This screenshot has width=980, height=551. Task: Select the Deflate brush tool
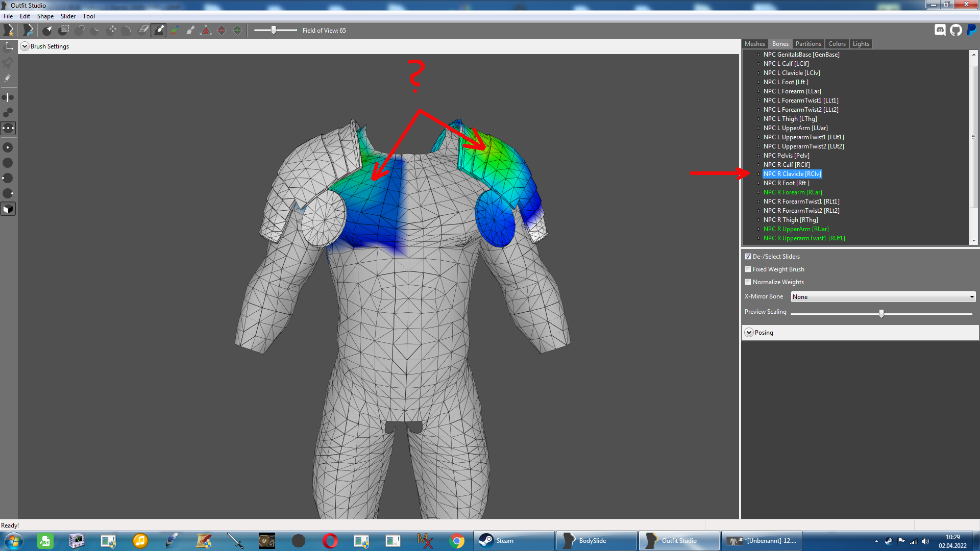(x=95, y=30)
